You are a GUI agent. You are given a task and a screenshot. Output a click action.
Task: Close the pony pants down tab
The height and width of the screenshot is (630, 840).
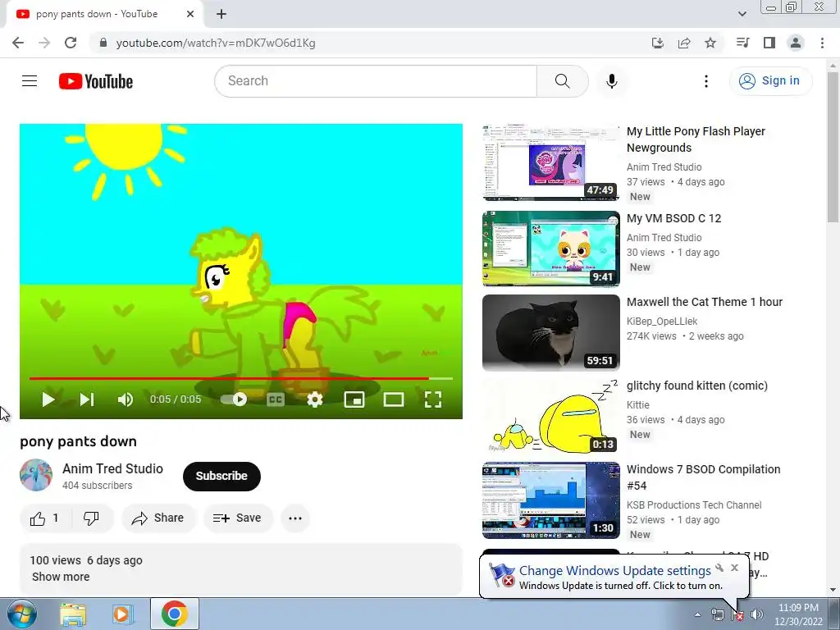click(x=190, y=15)
